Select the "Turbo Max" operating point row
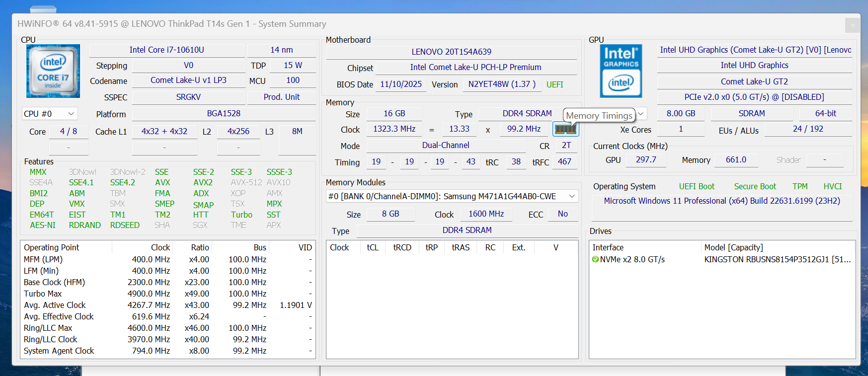Screen dimensions: 868x376 (168, 294)
